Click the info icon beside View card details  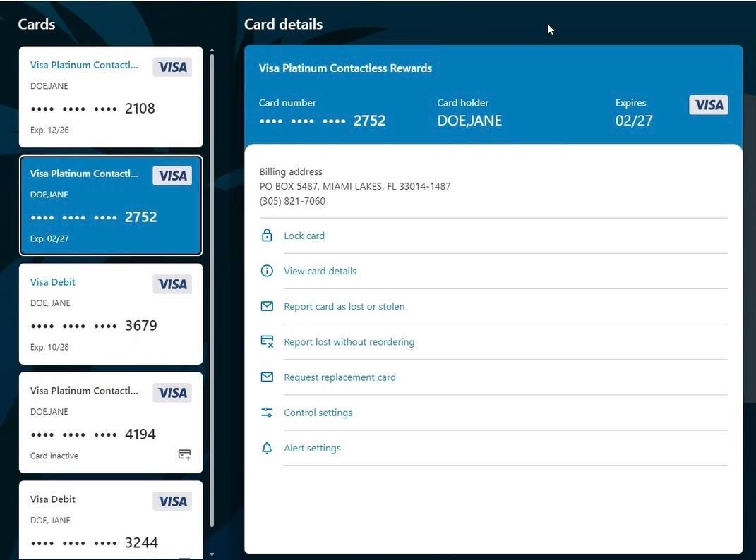coord(267,271)
